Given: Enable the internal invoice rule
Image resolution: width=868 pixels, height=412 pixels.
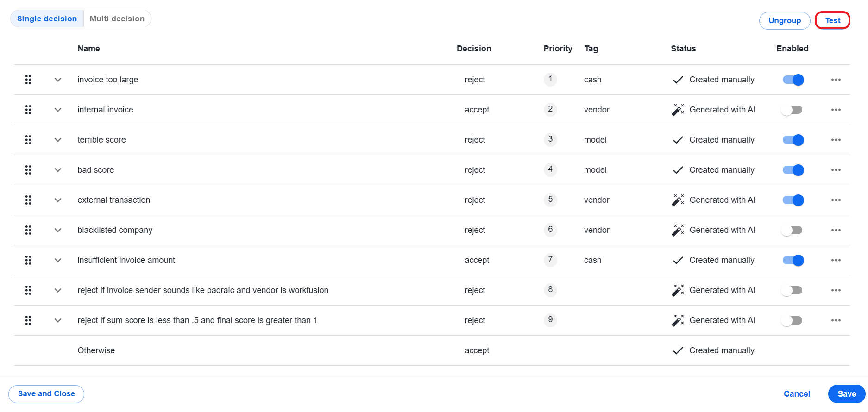Looking at the screenshot, I should (x=792, y=110).
